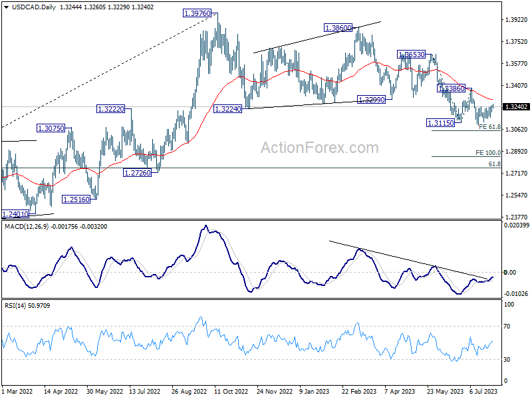Click the 1 Mar 2022 date label

click(17, 391)
